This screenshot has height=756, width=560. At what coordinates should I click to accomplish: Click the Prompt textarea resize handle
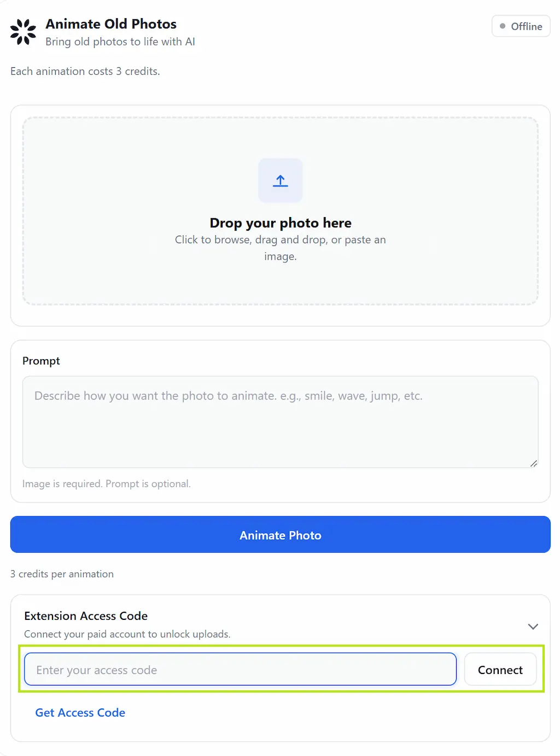(533, 463)
